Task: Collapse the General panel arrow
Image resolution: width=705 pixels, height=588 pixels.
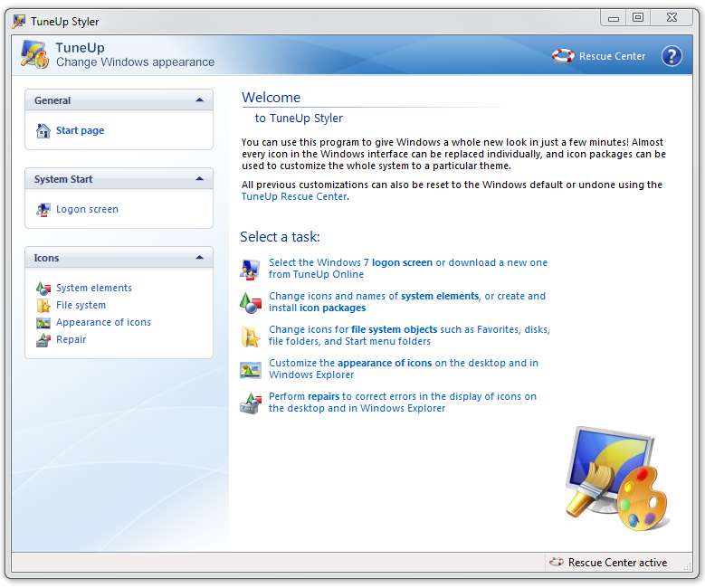Action: pyautogui.click(x=200, y=100)
